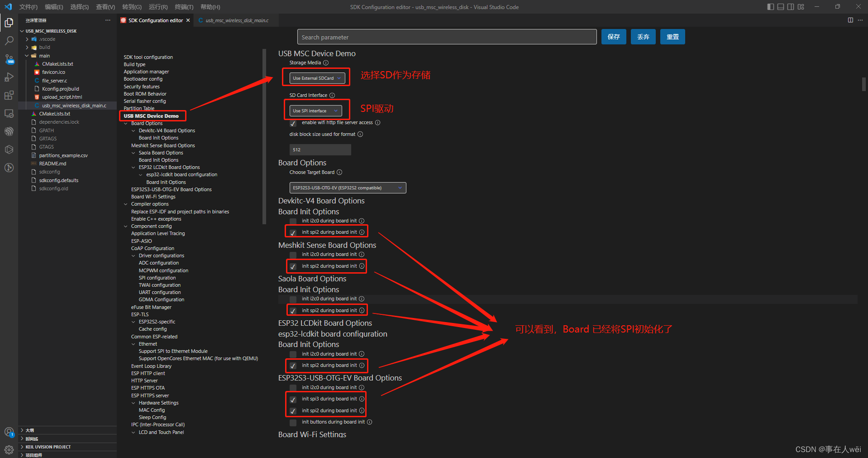
Task: Toggle bottom panel layout icon
Action: coord(781,7)
